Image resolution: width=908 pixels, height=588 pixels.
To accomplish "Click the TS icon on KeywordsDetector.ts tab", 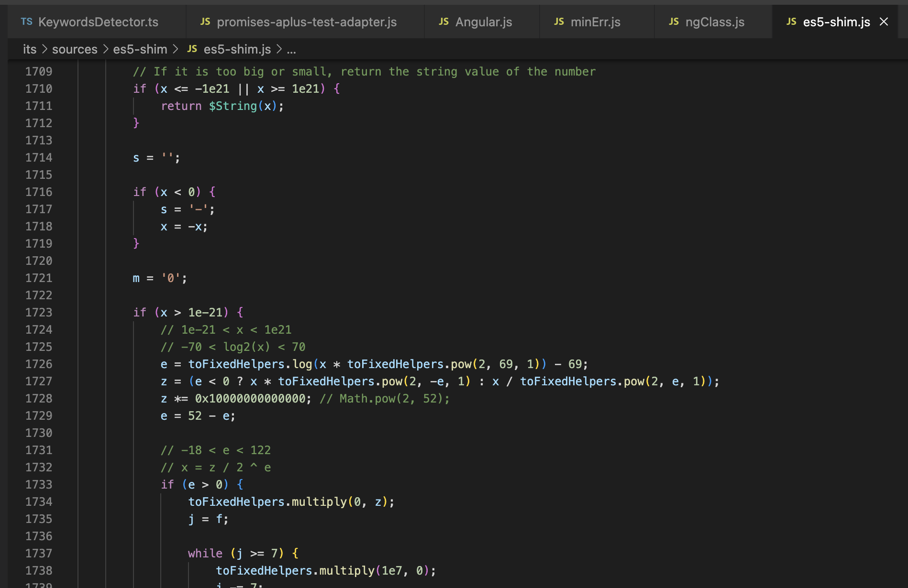I will click(x=27, y=22).
